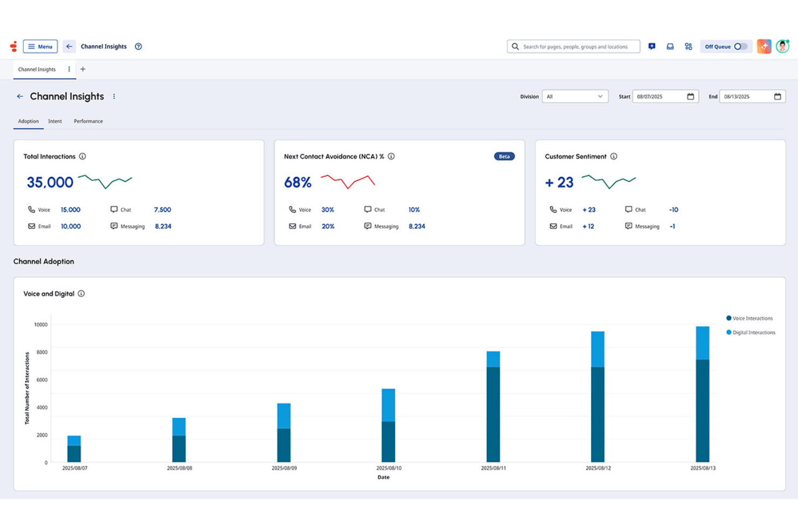Click the search field for pages and people

(x=574, y=46)
